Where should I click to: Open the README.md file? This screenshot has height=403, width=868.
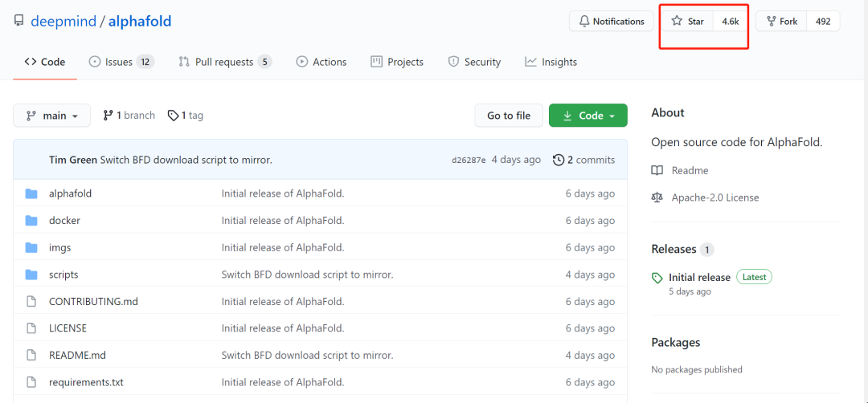tap(77, 356)
